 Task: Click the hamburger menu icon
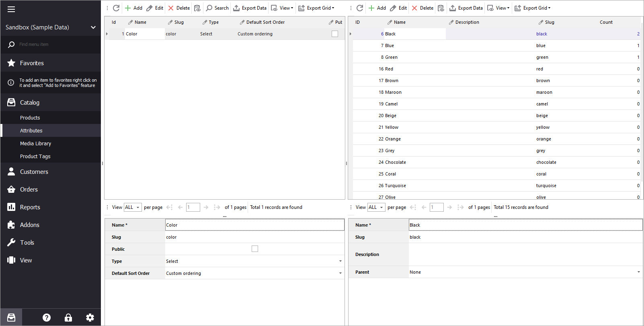(11, 9)
